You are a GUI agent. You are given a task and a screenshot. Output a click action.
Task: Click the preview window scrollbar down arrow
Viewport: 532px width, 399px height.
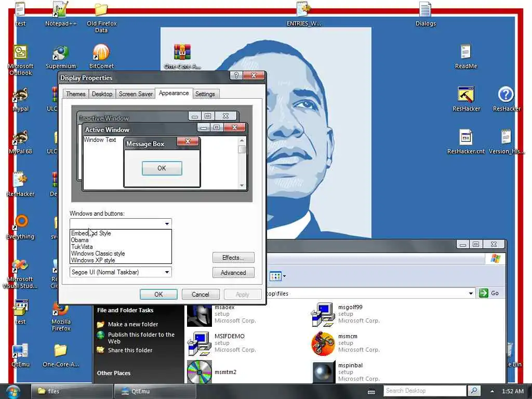click(x=242, y=185)
